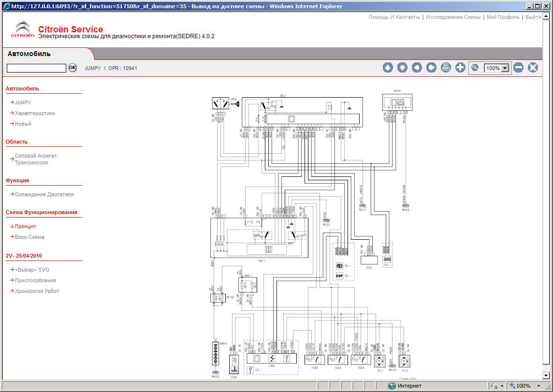Click the status bar security lock icon
553x392 pixels.
495,386
